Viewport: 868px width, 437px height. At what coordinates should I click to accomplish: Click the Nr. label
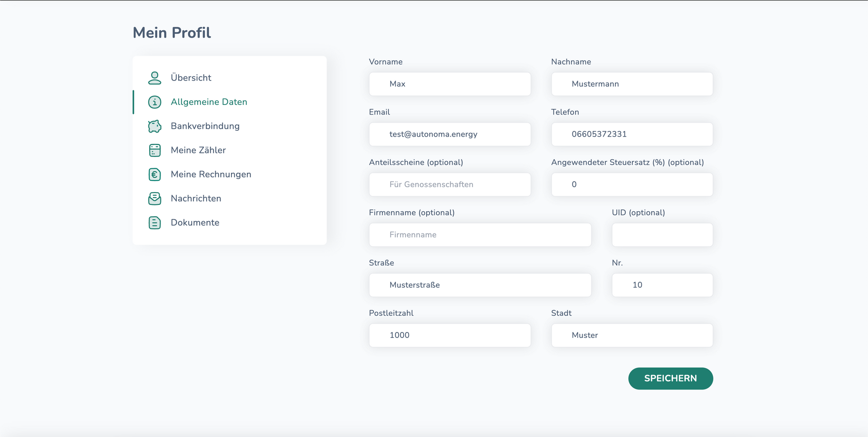(617, 262)
